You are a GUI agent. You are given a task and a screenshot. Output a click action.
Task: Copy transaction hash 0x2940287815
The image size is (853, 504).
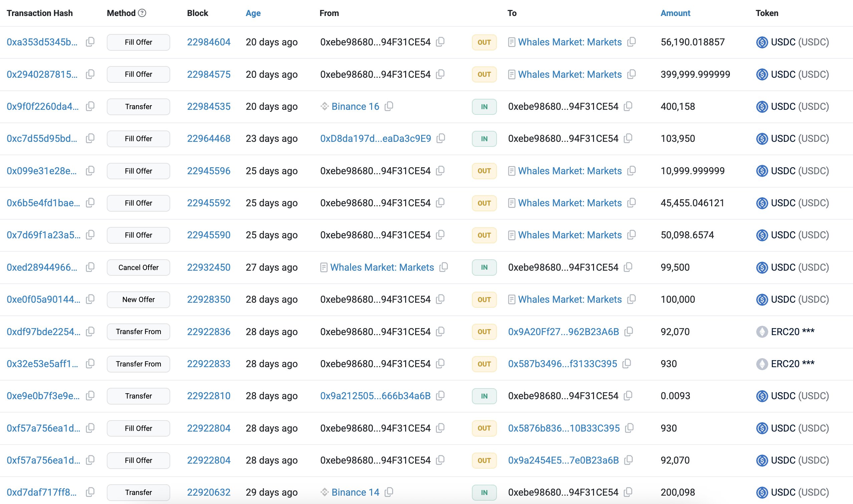[90, 74]
